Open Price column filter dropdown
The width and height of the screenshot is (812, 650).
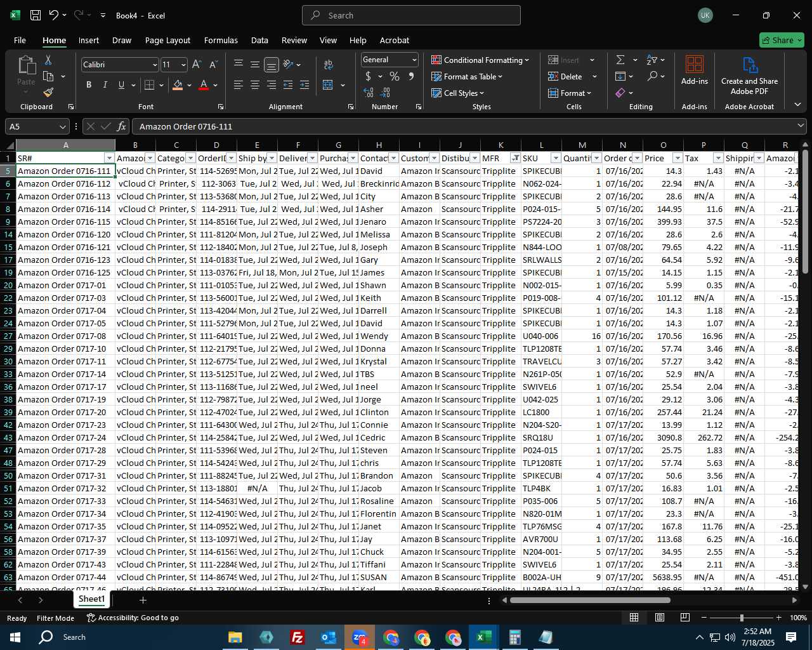[x=678, y=158]
